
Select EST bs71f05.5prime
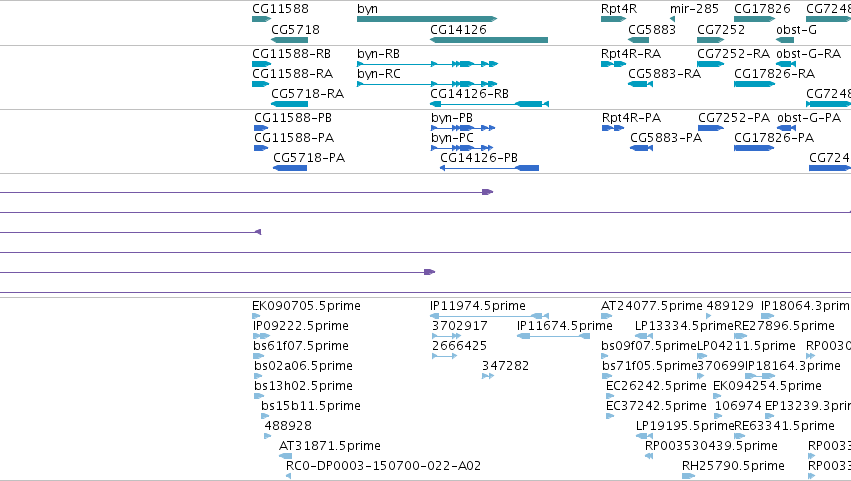tap(650, 365)
